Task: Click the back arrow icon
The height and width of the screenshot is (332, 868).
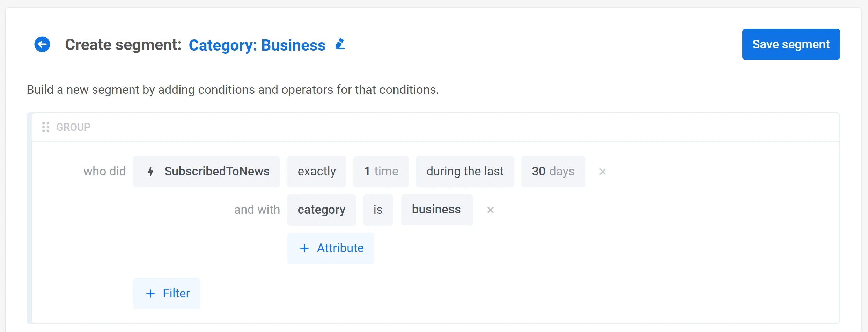Action: [x=42, y=45]
